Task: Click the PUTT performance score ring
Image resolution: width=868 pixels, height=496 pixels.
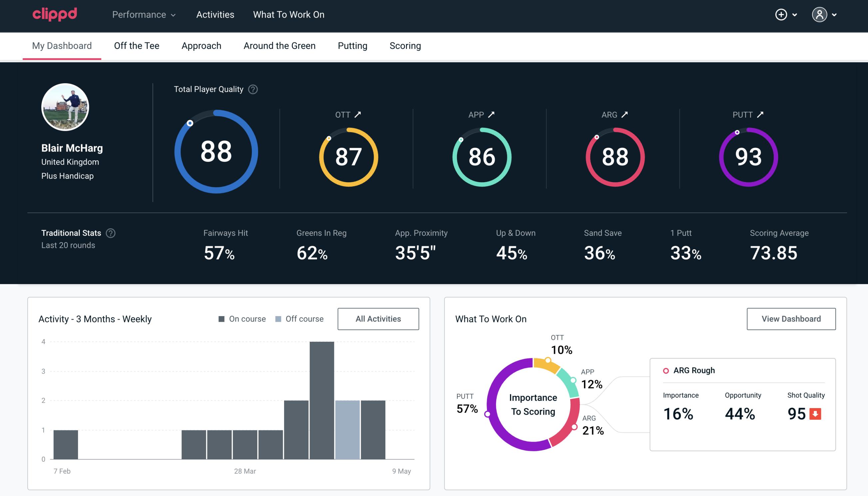Action: pos(748,156)
